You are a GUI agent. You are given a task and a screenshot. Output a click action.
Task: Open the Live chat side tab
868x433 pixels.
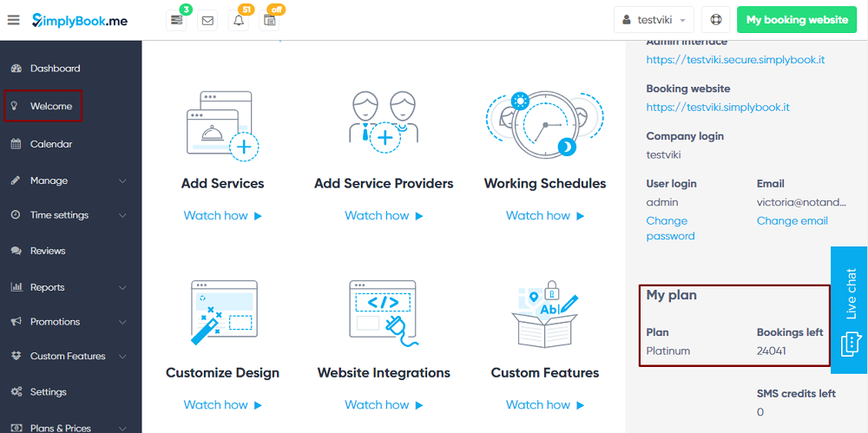coord(849,310)
